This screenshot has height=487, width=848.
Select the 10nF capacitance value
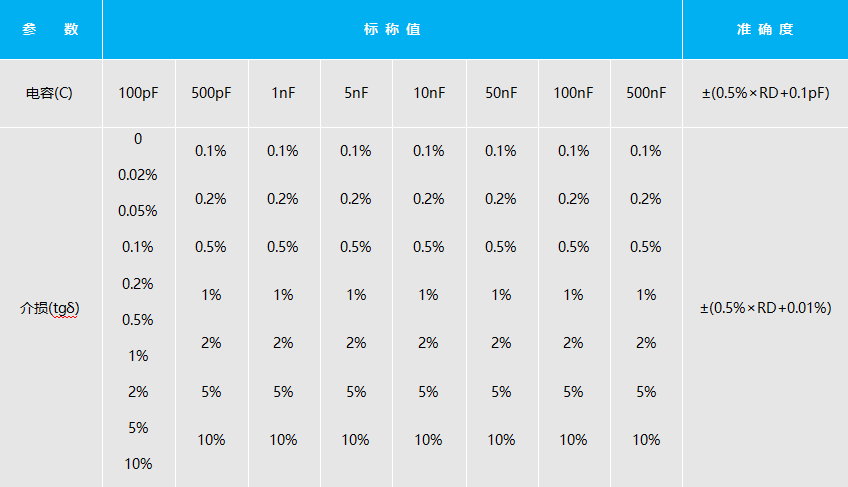pyautogui.click(x=428, y=93)
